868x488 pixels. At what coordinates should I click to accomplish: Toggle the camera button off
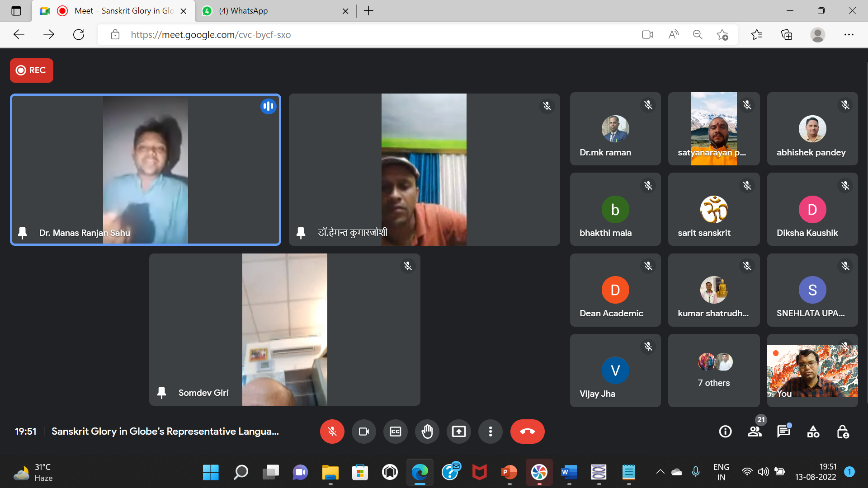click(363, 432)
